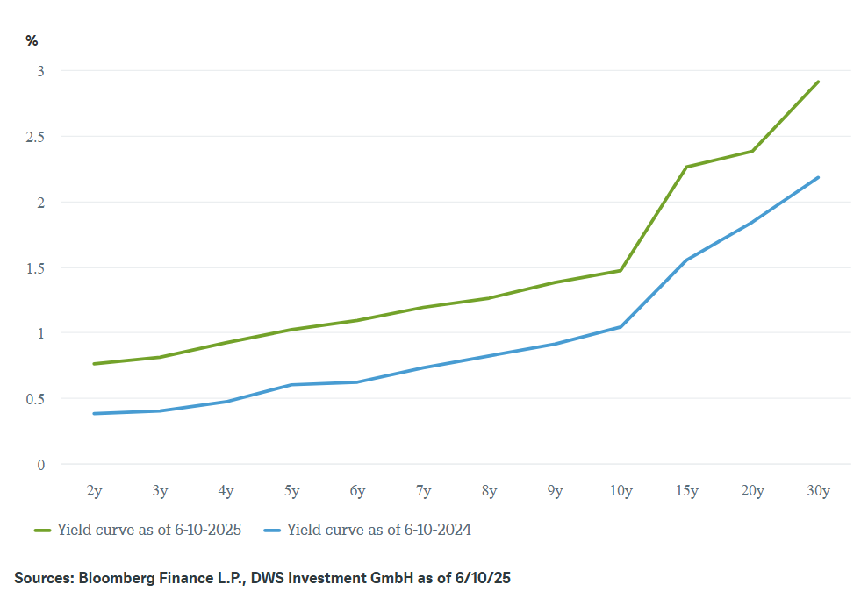This screenshot has height=613, width=868.
Task: Click the 15y x-axis tick label
Action: 686,491
